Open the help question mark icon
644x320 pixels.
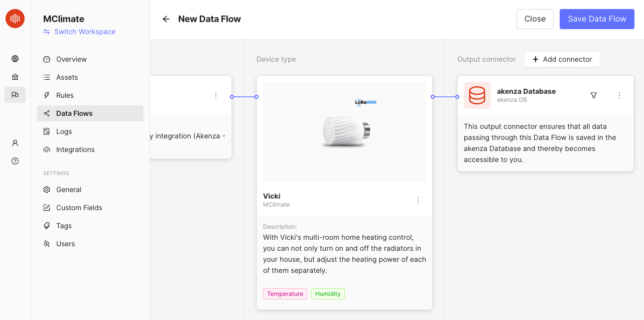15,161
